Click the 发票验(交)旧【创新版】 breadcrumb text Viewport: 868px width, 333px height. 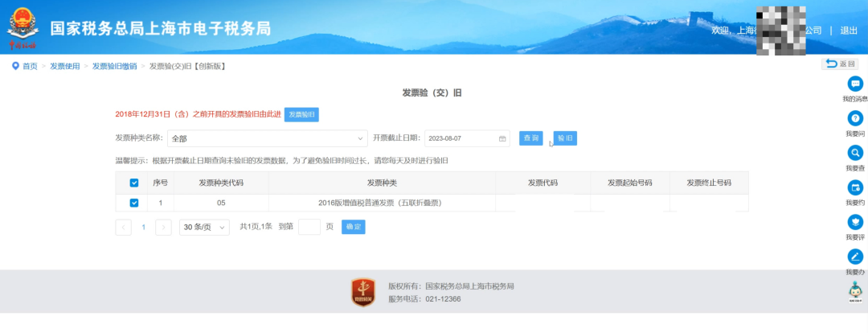[x=187, y=67]
